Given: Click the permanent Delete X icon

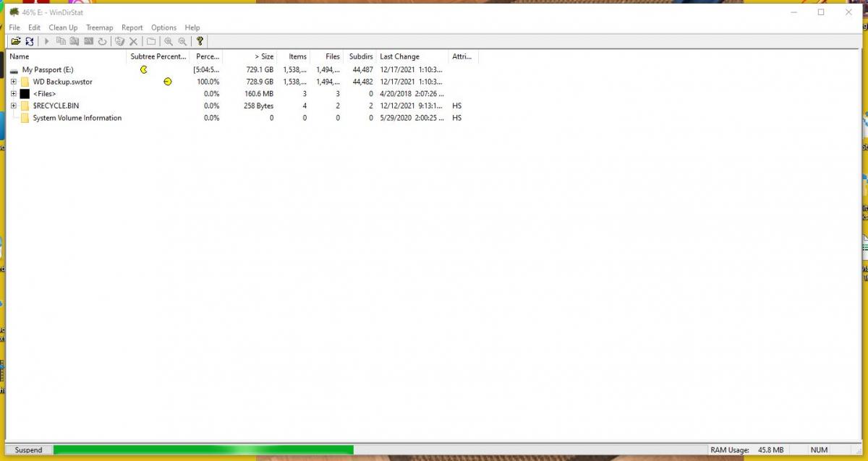Looking at the screenshot, I should (x=133, y=42).
